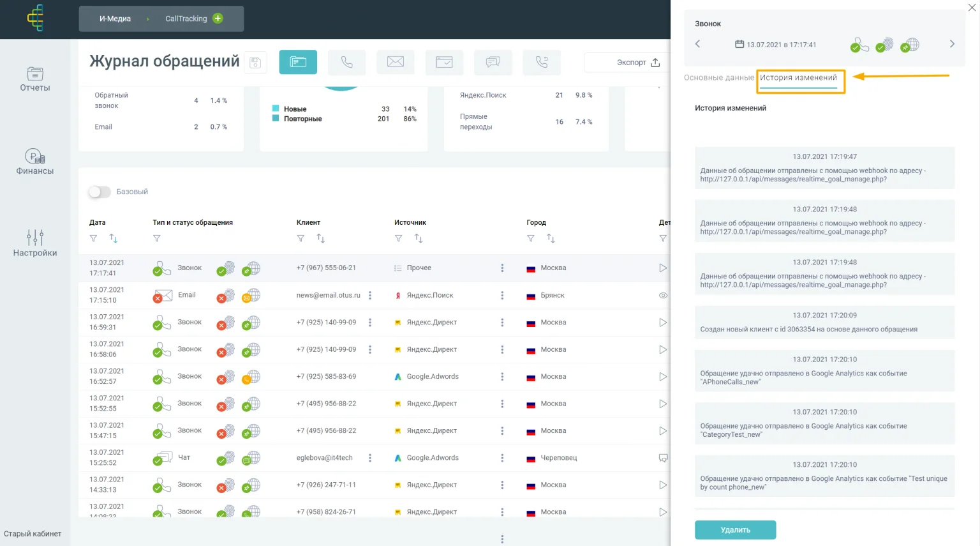Open filter for Дата column
980x546 pixels.
(x=94, y=238)
